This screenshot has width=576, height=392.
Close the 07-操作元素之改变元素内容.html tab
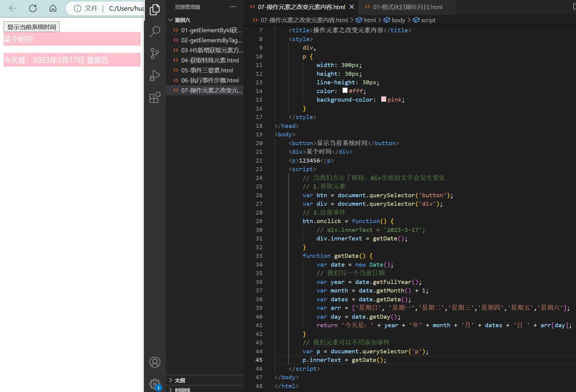pyautogui.click(x=352, y=7)
